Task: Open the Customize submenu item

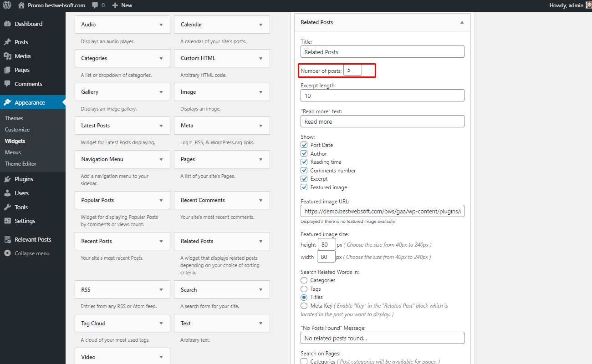Action: (17, 130)
